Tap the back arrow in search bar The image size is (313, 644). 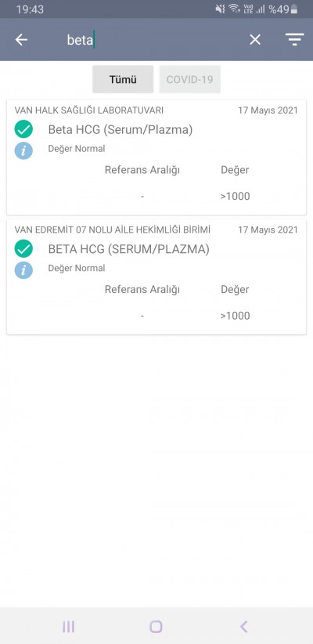click(21, 40)
